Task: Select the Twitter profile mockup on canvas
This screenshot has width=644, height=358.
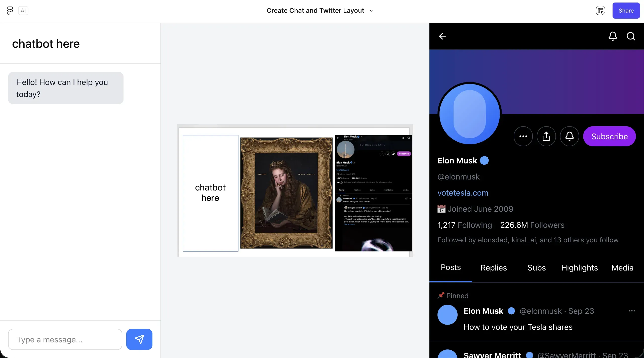Action: (374, 193)
